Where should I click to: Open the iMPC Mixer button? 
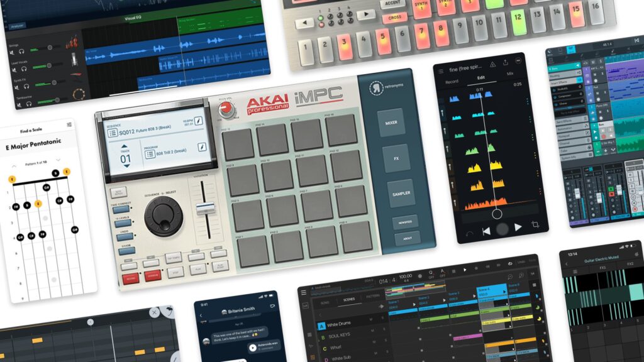point(391,123)
